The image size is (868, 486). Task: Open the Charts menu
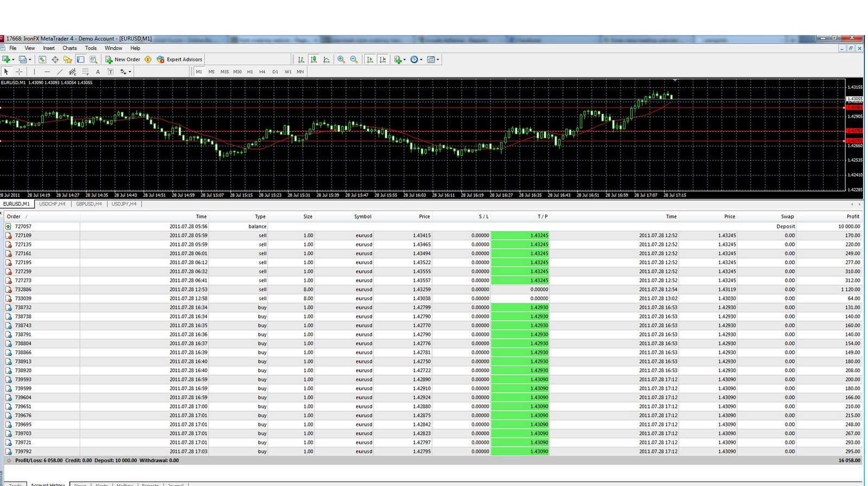(x=69, y=48)
